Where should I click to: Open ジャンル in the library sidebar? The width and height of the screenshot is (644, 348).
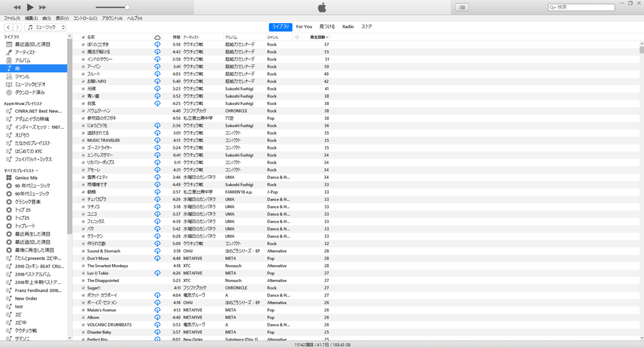click(x=22, y=77)
